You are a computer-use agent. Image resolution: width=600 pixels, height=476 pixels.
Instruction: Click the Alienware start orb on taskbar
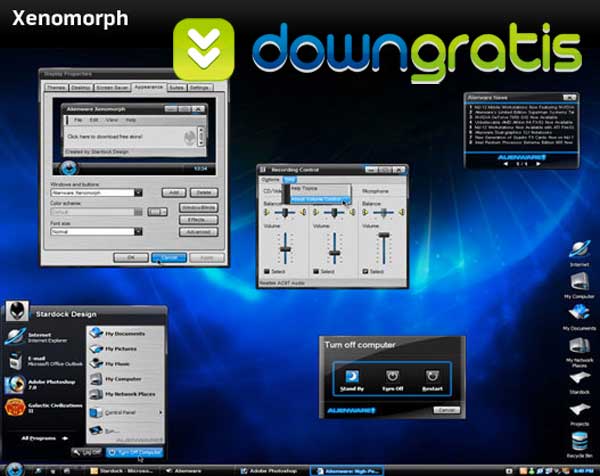point(14,469)
